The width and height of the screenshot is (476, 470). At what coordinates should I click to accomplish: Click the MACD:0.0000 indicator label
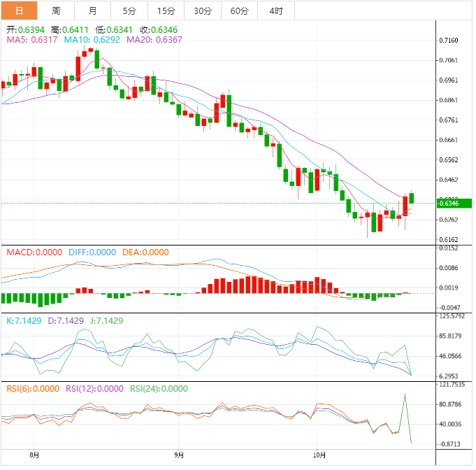[34, 252]
